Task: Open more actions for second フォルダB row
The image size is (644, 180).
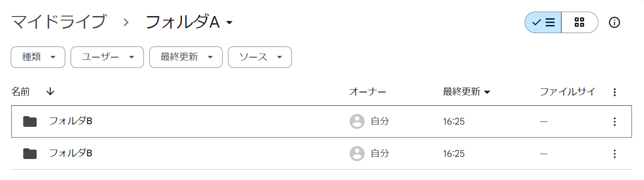Action: pyautogui.click(x=615, y=154)
